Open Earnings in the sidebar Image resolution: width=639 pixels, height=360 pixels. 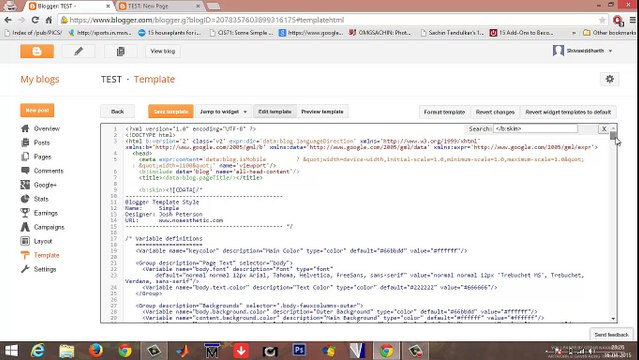tap(46, 213)
